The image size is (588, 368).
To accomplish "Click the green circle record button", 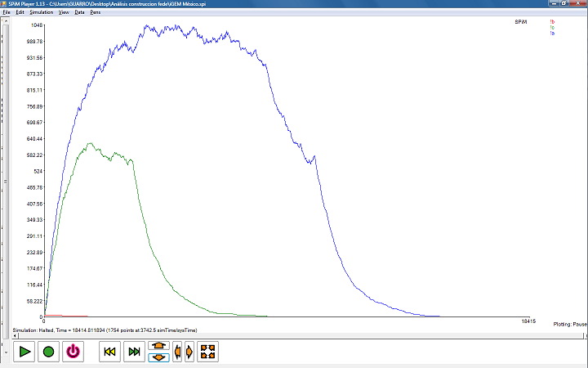I will coord(49,352).
